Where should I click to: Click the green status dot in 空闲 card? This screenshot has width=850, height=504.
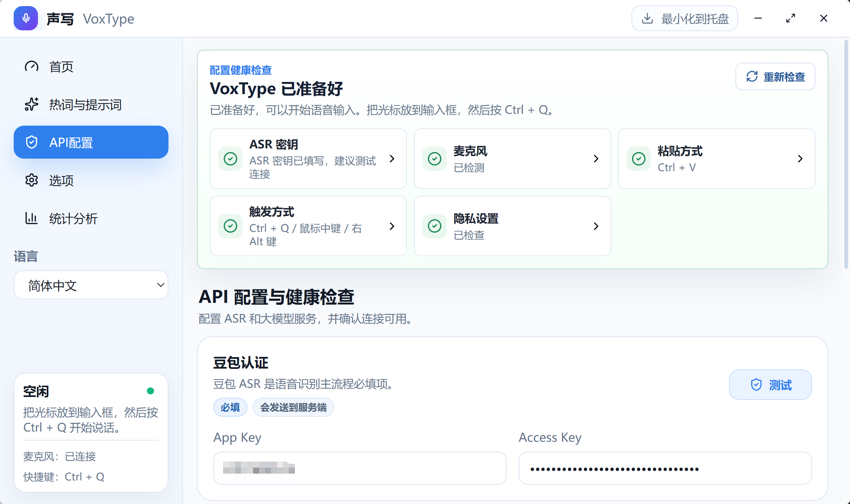coord(150,391)
